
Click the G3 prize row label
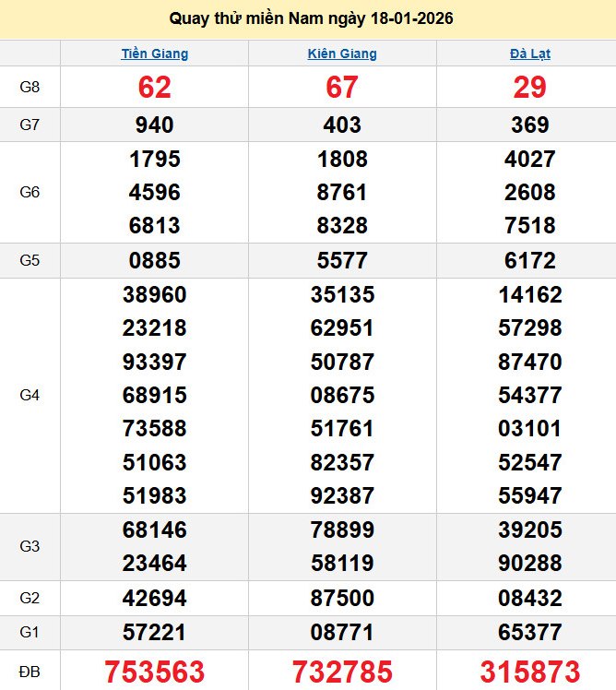click(x=30, y=546)
